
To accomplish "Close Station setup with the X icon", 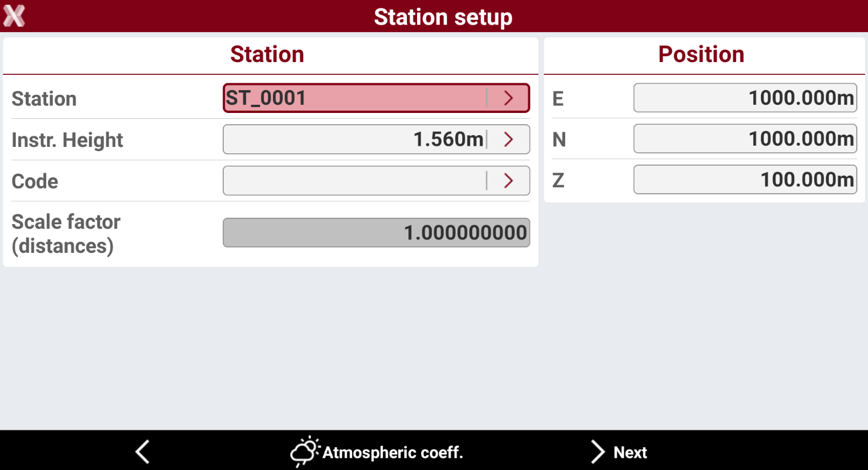I will tap(14, 16).
